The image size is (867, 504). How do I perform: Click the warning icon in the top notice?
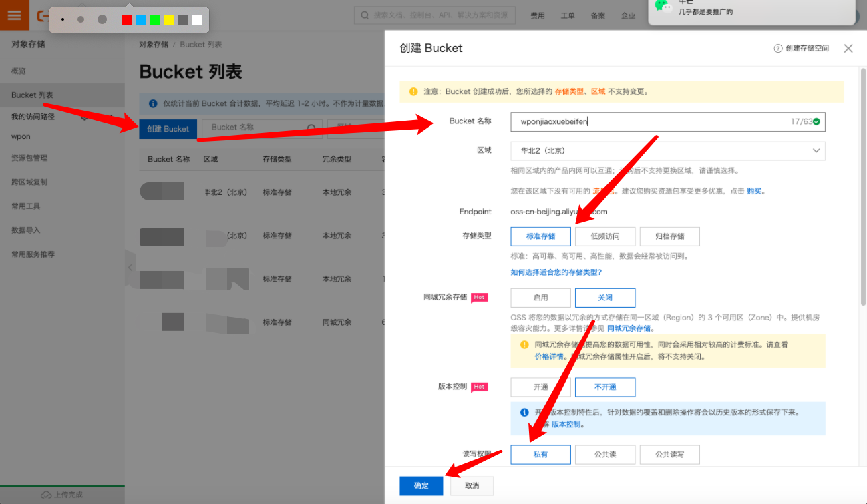[x=413, y=91]
